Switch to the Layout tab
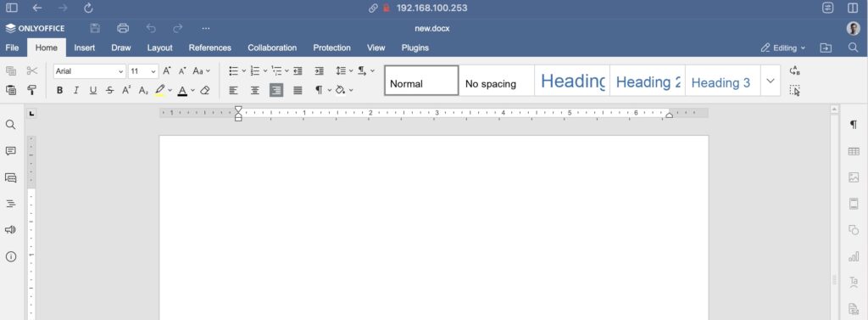Viewport: 868px width, 320px height. (x=160, y=48)
